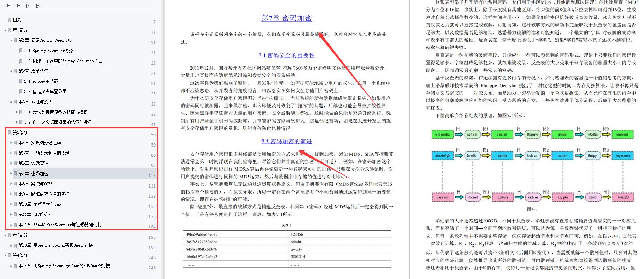Expand the 第14章 Spring Security OAuth node
Screen dimensions: 644x279
point(11,266)
